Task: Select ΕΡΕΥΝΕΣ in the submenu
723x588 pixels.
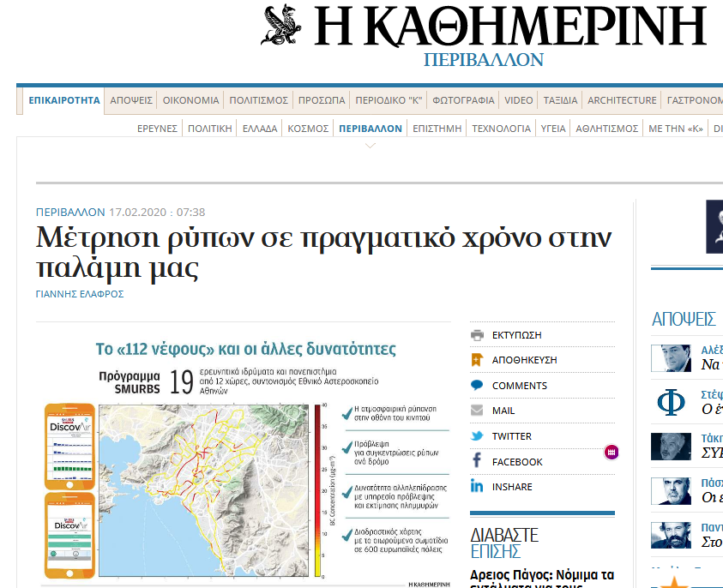Action: click(157, 129)
